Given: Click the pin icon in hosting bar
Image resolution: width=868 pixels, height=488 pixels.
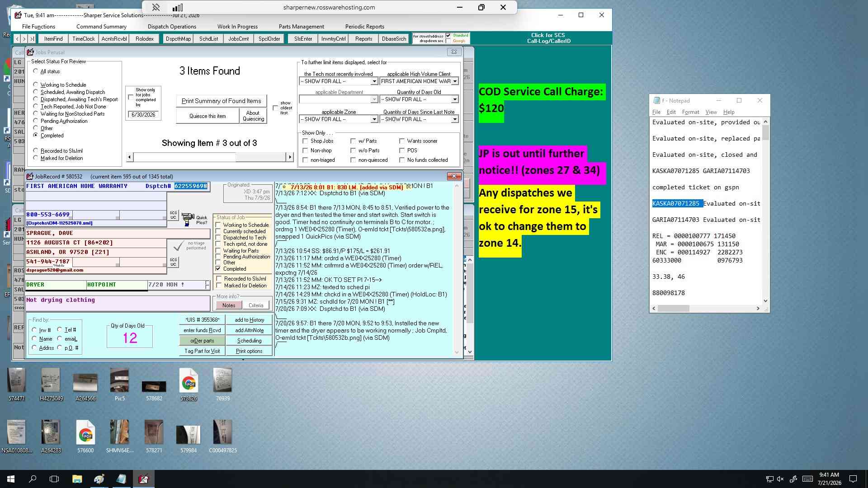Looking at the screenshot, I should tap(156, 7).
